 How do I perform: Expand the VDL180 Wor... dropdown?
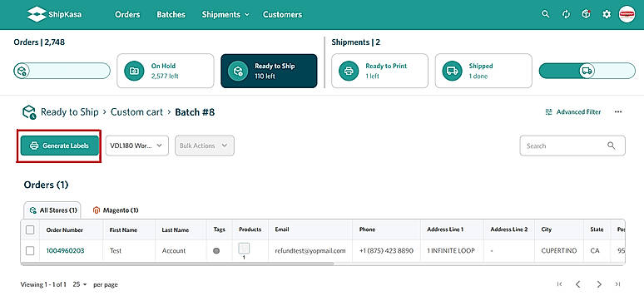point(137,146)
